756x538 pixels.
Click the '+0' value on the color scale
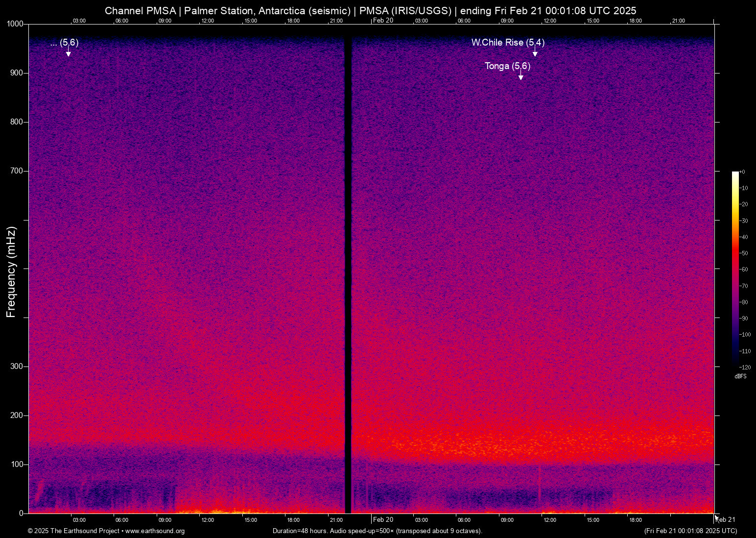click(x=742, y=172)
